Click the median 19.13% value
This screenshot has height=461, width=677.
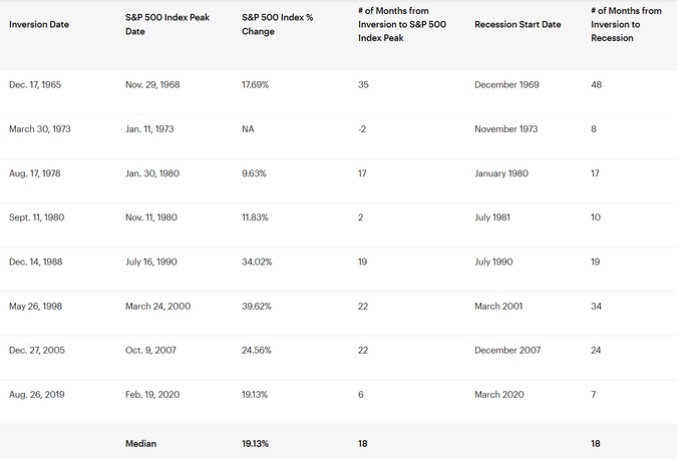(257, 442)
